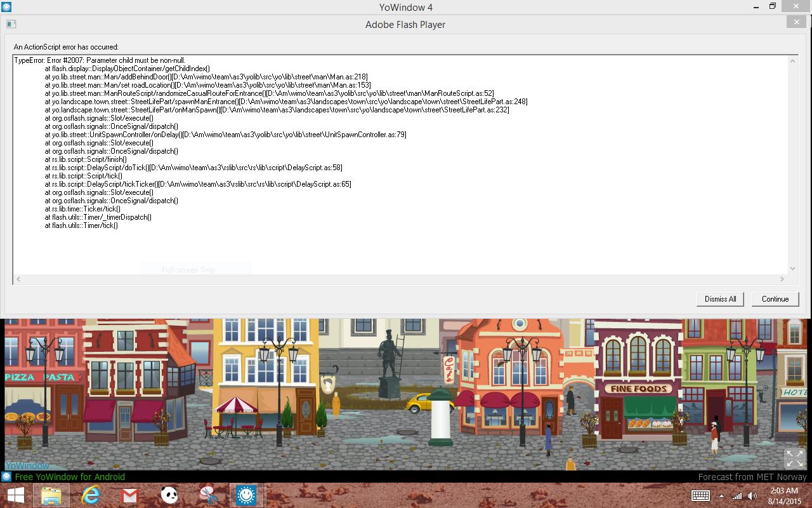
Task: Open the network signal status icon
Action: tap(737, 496)
